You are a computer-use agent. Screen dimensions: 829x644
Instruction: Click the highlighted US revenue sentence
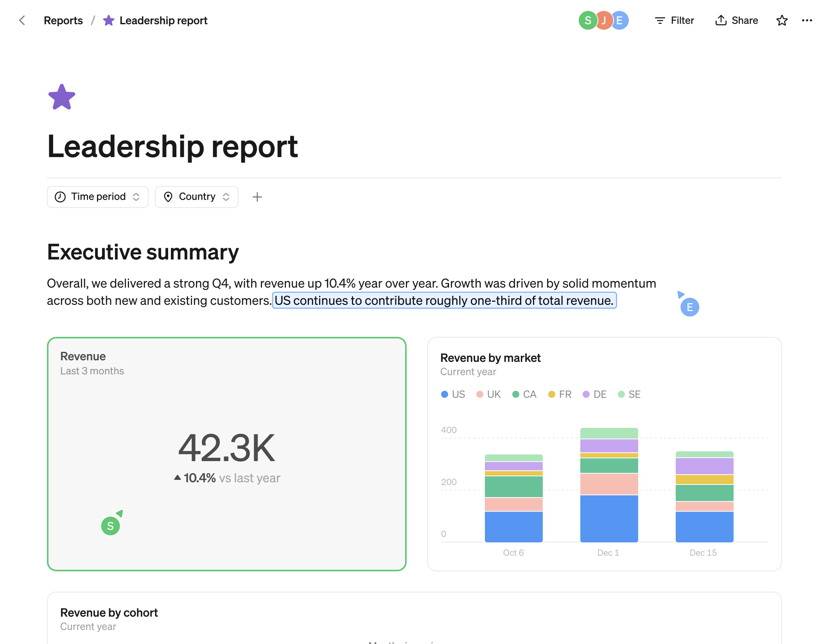click(444, 301)
